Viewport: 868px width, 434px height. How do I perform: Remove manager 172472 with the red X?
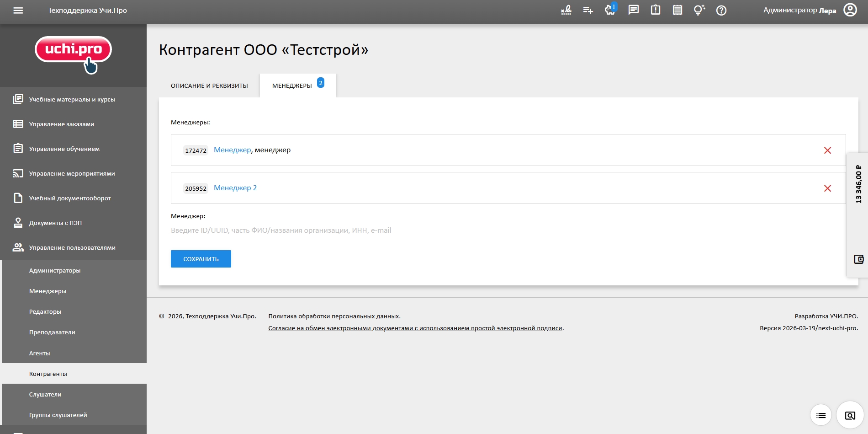828,150
